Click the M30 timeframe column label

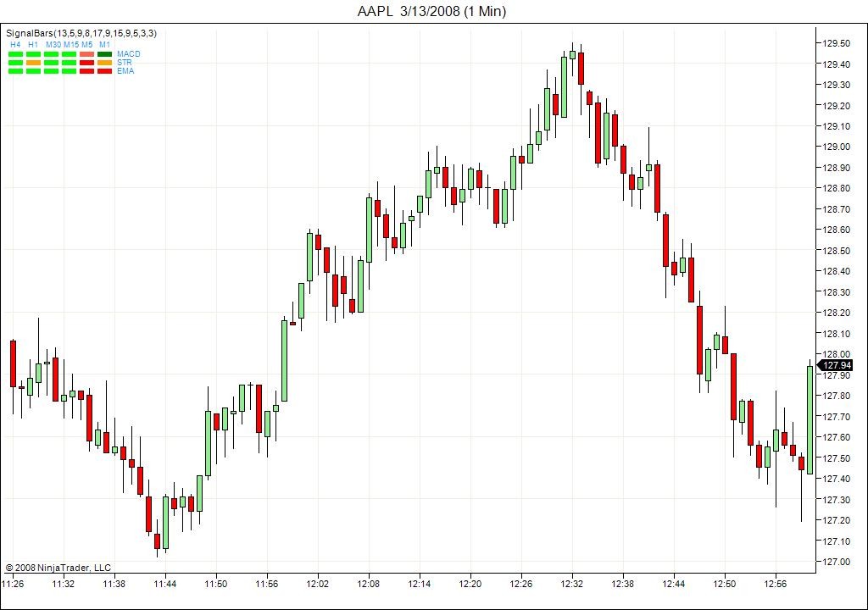[x=53, y=44]
